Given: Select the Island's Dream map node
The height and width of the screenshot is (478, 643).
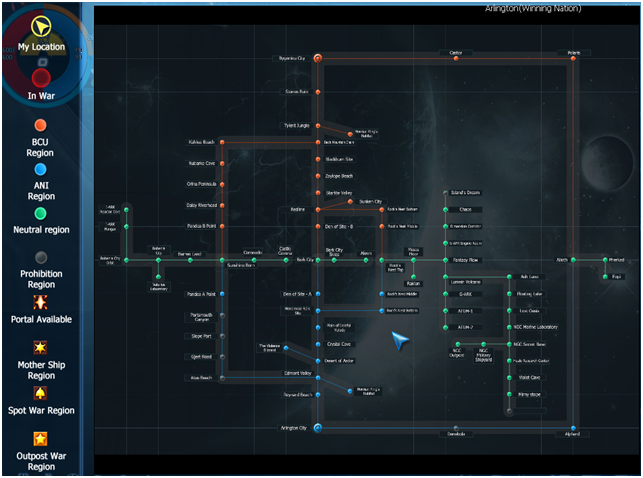Looking at the screenshot, I should (445, 192).
